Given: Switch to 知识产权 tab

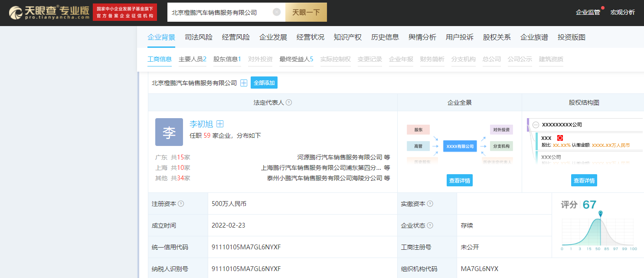Looking at the screenshot, I should 347,37.
